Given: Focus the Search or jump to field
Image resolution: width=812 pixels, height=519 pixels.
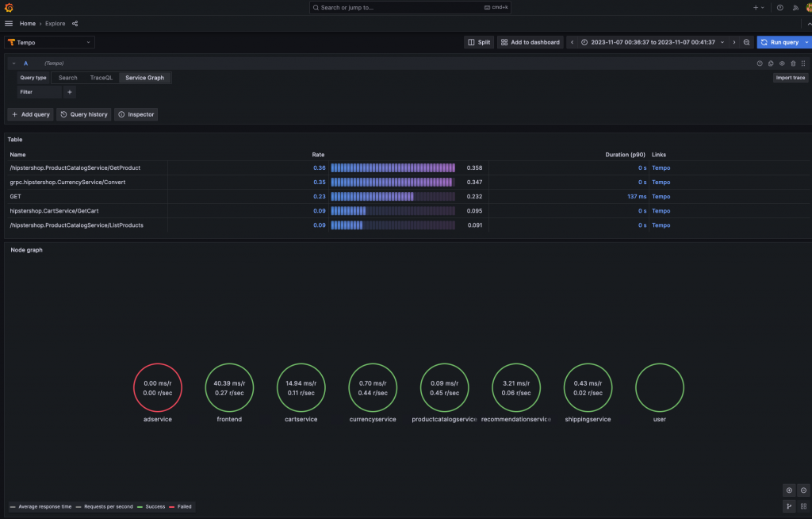Looking at the screenshot, I should pyautogui.click(x=410, y=7).
